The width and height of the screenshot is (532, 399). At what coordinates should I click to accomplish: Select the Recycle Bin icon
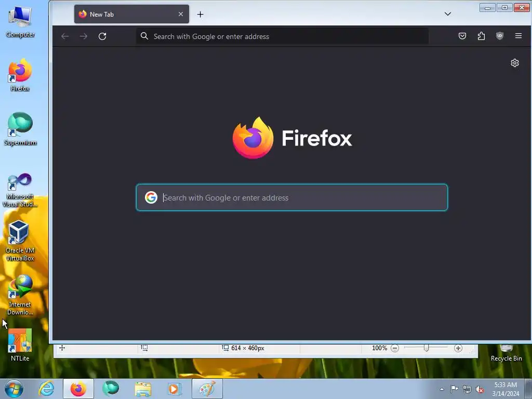coord(506,353)
